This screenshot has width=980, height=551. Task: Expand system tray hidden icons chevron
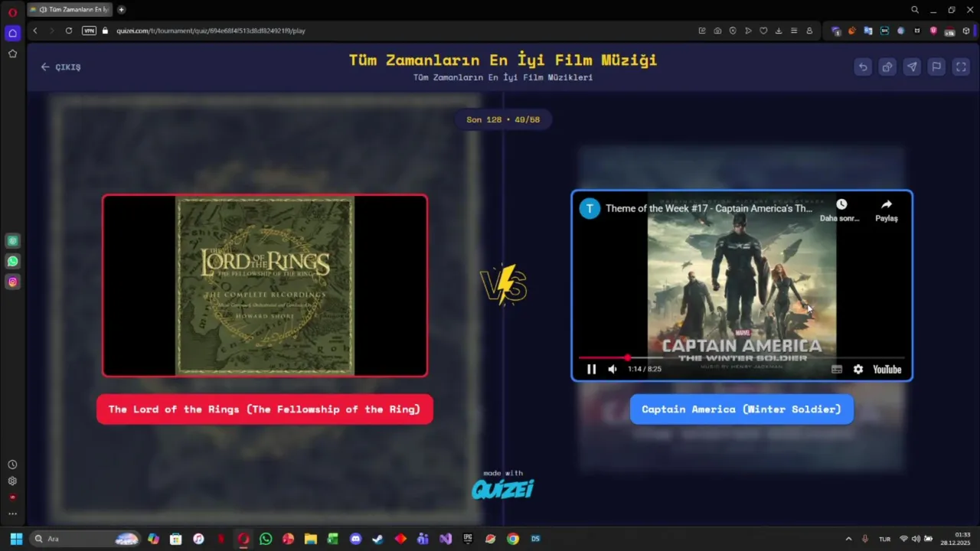pos(848,539)
